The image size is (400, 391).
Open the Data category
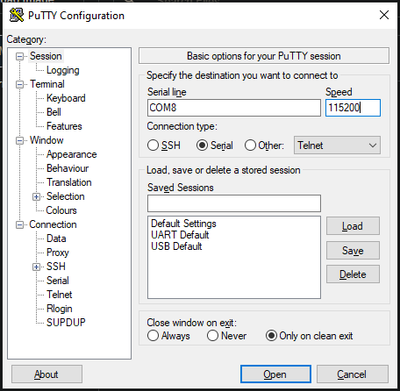click(56, 238)
